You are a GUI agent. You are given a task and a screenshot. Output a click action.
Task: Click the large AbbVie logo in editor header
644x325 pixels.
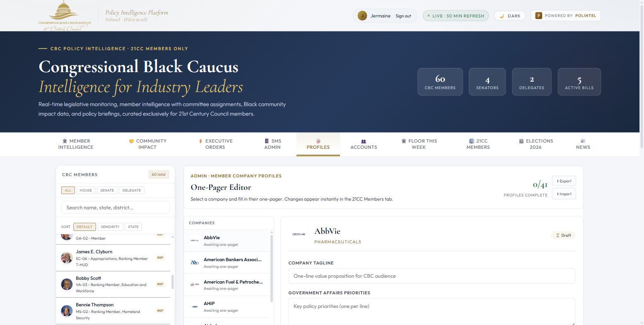(299, 235)
